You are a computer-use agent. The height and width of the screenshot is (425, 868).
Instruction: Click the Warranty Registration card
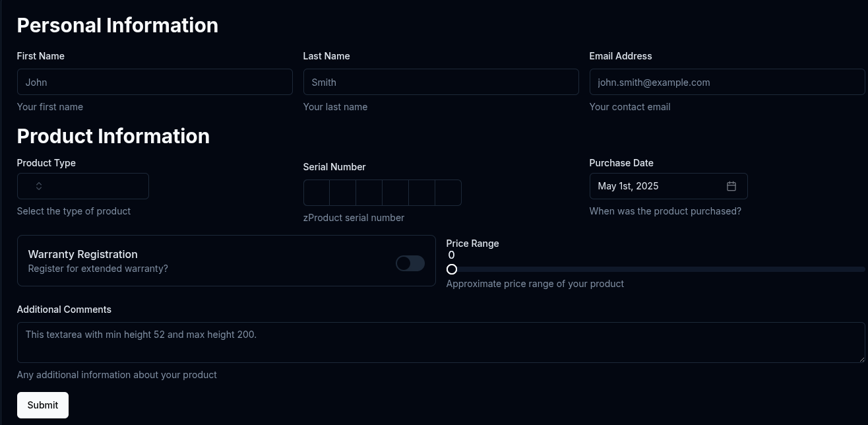pyautogui.click(x=226, y=260)
